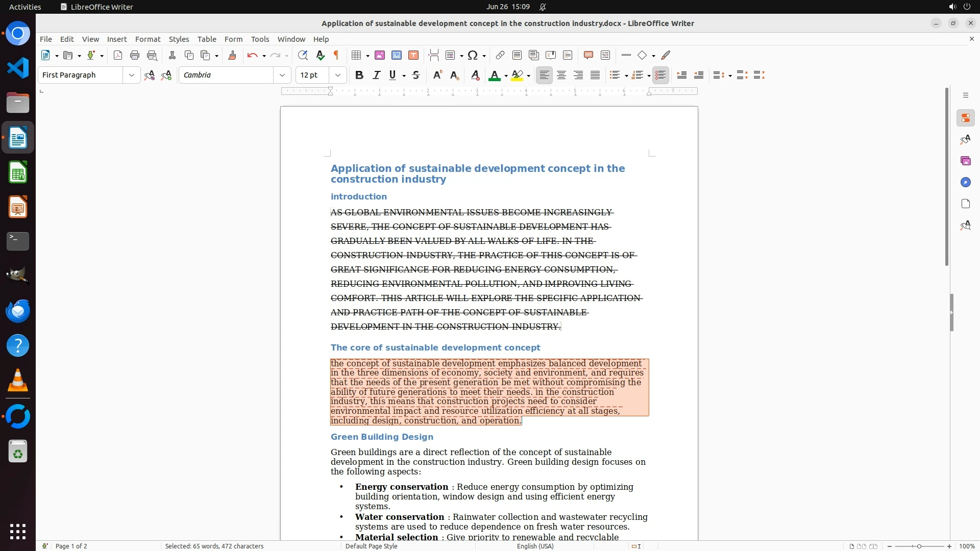Open the highlighting color dropdown arrow
The width and height of the screenshot is (980, 551).
point(529,76)
